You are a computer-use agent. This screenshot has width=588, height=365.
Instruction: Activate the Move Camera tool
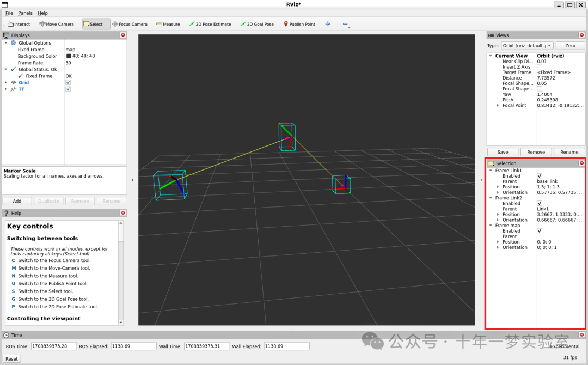(57, 24)
